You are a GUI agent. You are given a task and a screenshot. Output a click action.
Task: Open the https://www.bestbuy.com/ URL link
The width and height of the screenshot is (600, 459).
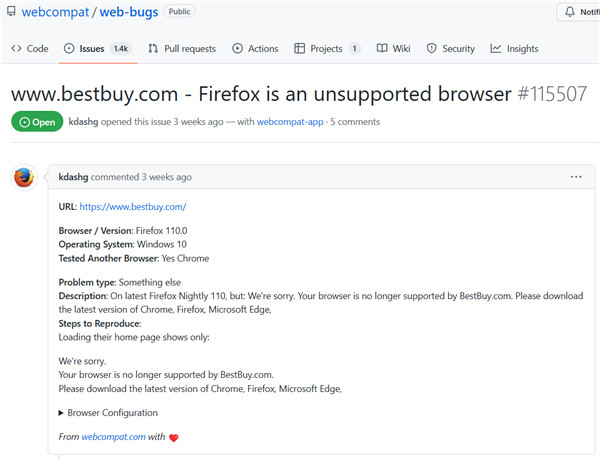tap(133, 207)
